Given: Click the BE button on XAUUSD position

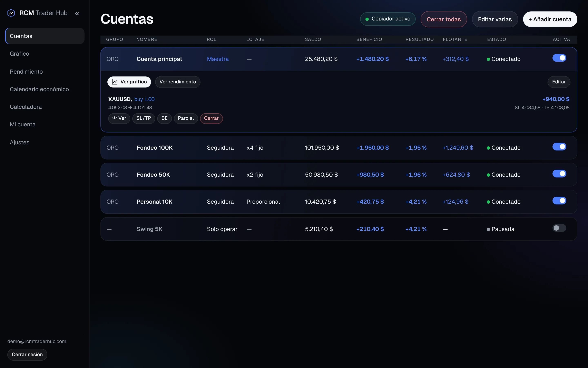Looking at the screenshot, I should [x=165, y=118].
